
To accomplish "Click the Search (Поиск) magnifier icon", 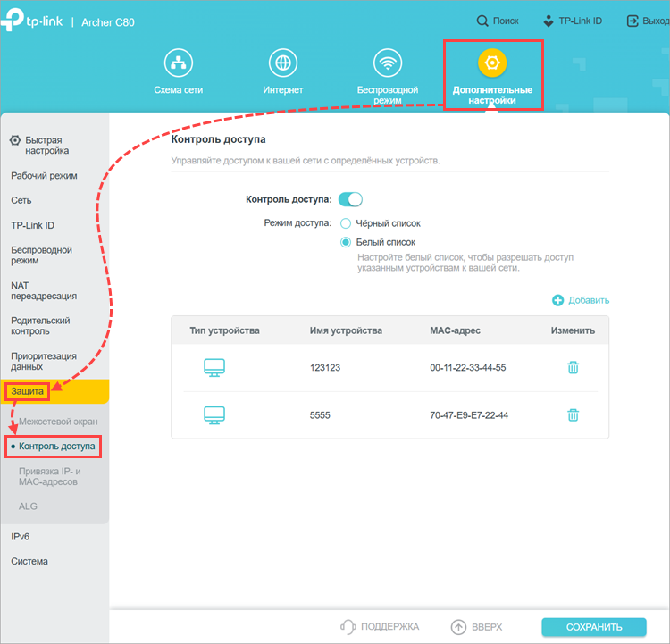I will (x=482, y=21).
